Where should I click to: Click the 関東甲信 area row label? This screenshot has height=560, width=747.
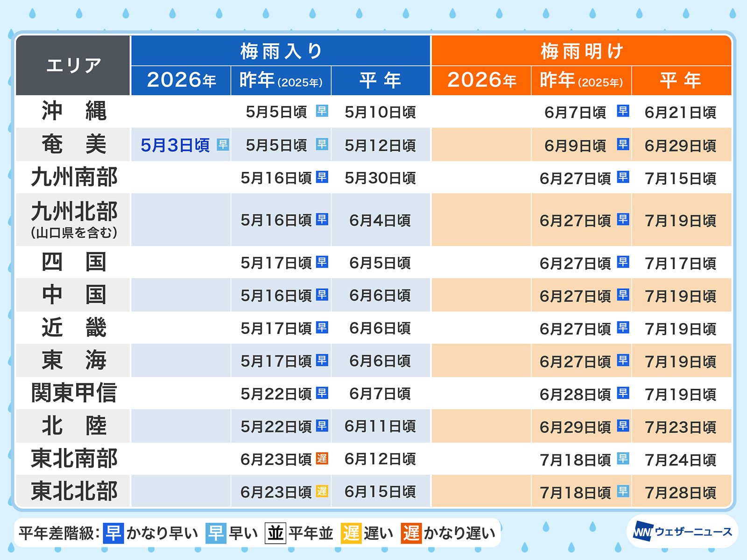click(73, 393)
